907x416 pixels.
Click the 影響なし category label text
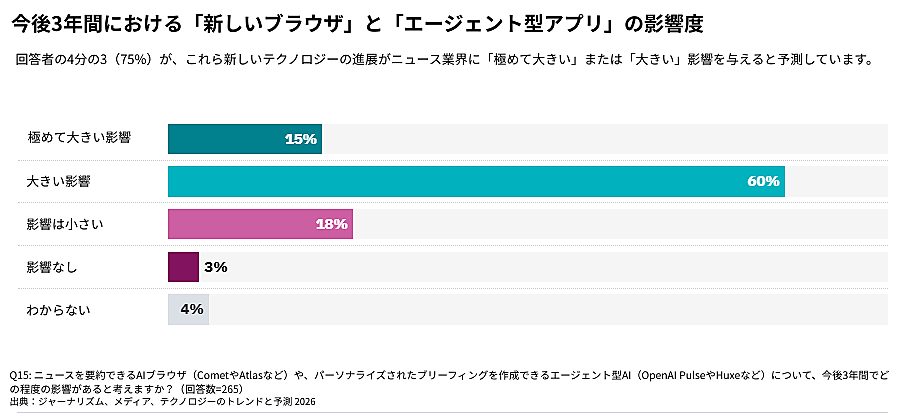52,267
